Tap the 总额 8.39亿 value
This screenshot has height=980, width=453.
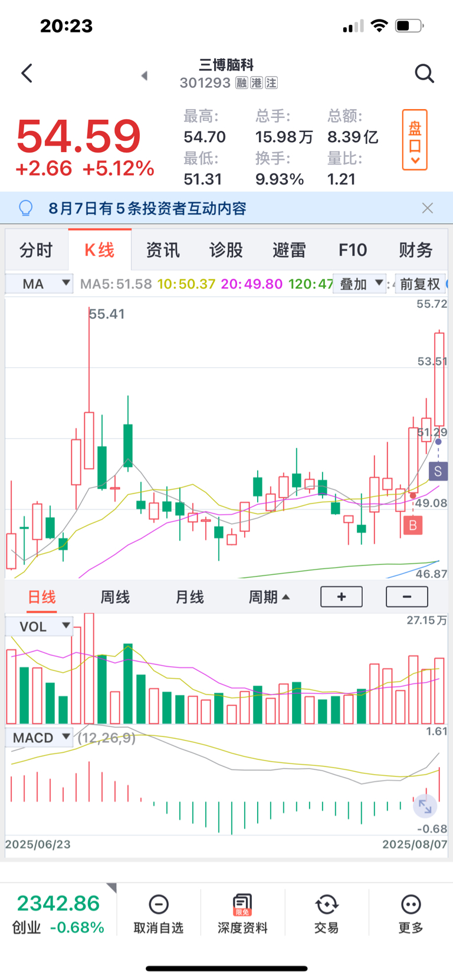[x=353, y=137]
